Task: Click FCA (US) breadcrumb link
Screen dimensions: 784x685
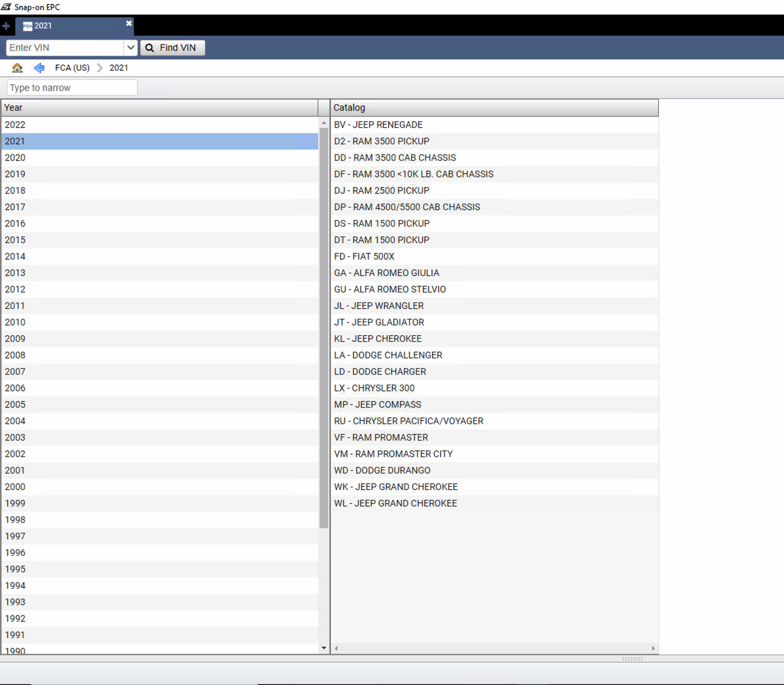Action: 72,67
